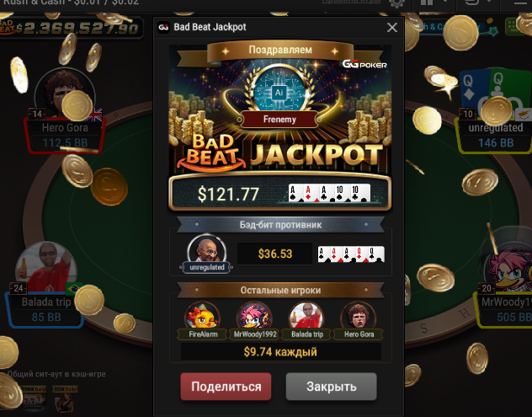The height and width of the screenshot is (417, 532).
Task: Expand the table layout dropdown arrow
Action: coord(445,2)
